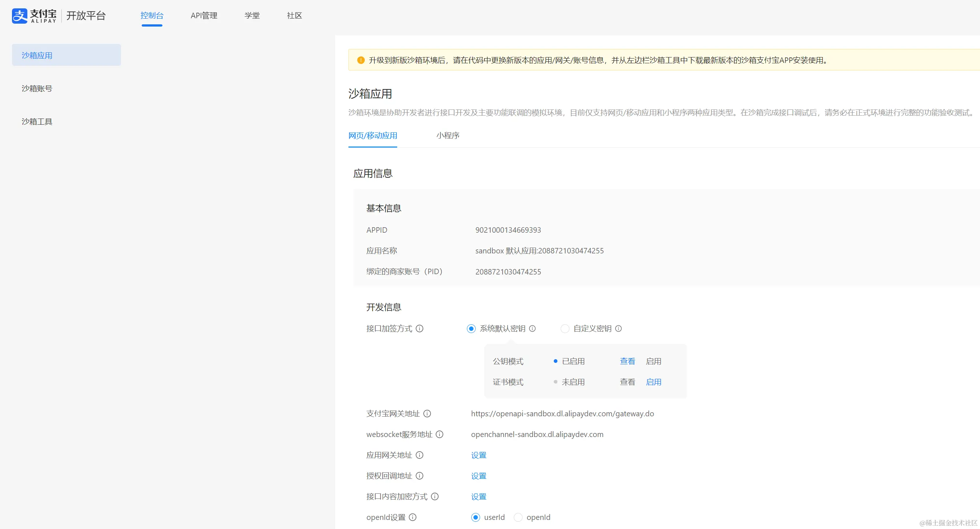Open info icon next to 系统默认密钥

(x=532, y=328)
